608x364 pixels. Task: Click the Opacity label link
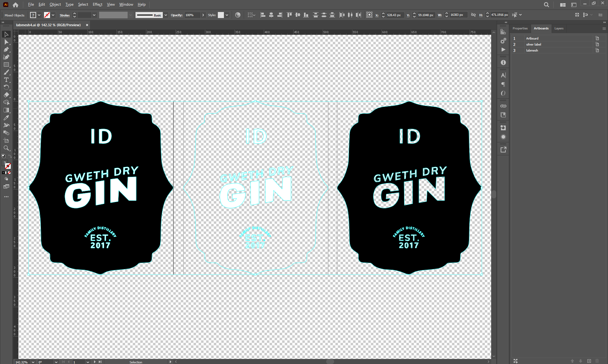(176, 15)
